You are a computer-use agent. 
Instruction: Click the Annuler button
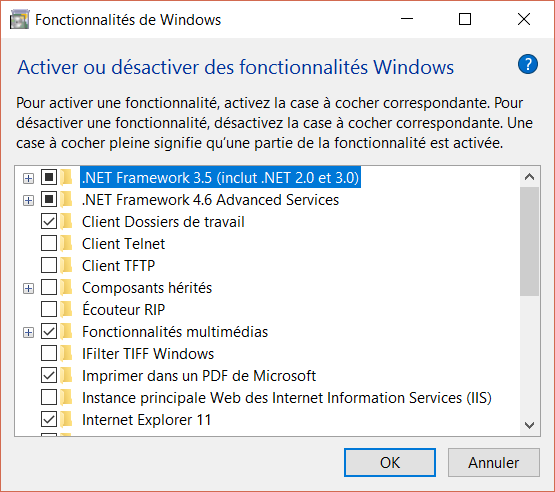point(493,463)
